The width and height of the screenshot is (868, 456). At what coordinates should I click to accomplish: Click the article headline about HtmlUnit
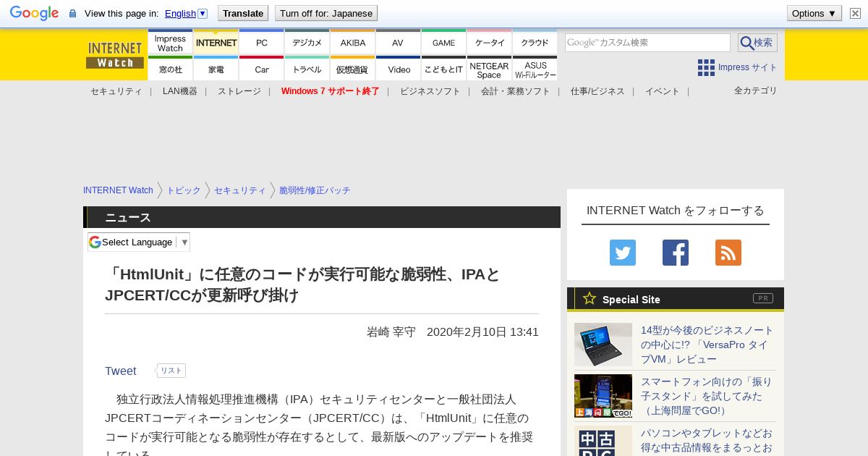click(302, 285)
